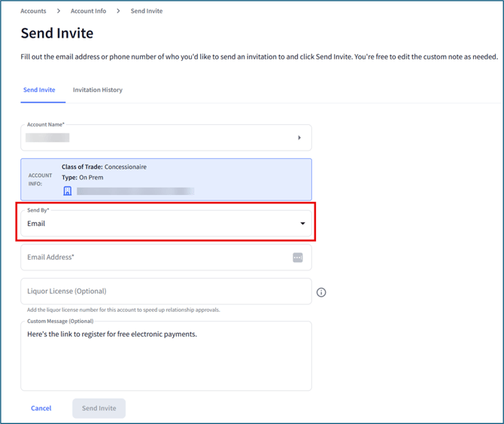The image size is (504, 424).
Task: Click the autofill icon in Email Address
Action: (298, 258)
